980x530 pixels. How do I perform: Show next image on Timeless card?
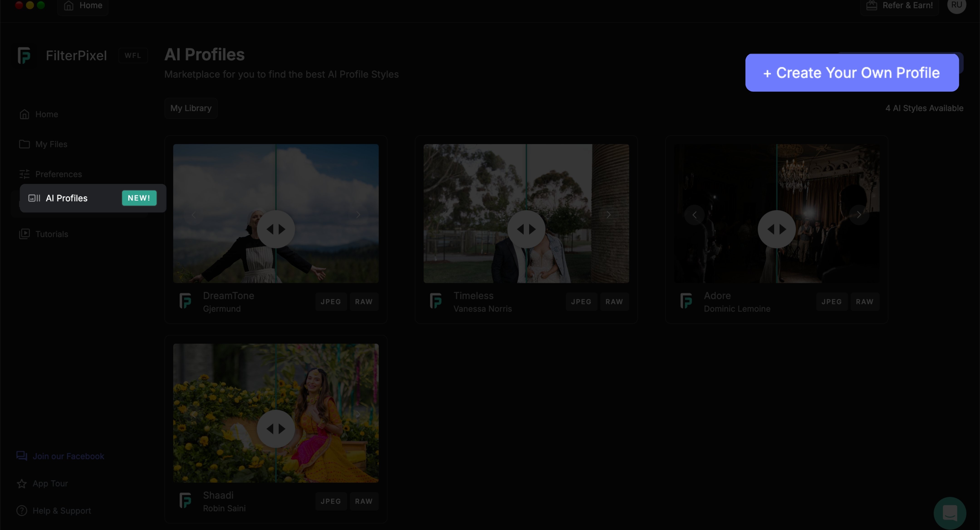point(608,215)
